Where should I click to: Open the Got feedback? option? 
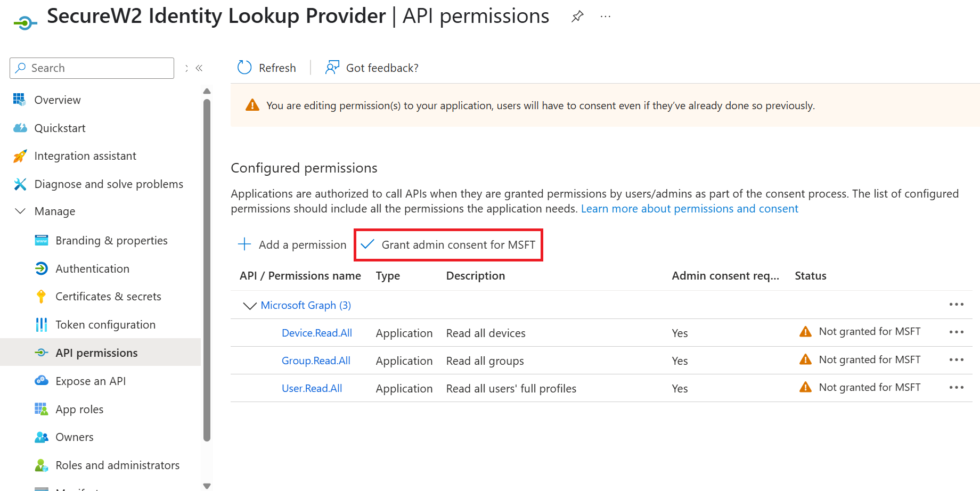coord(372,68)
